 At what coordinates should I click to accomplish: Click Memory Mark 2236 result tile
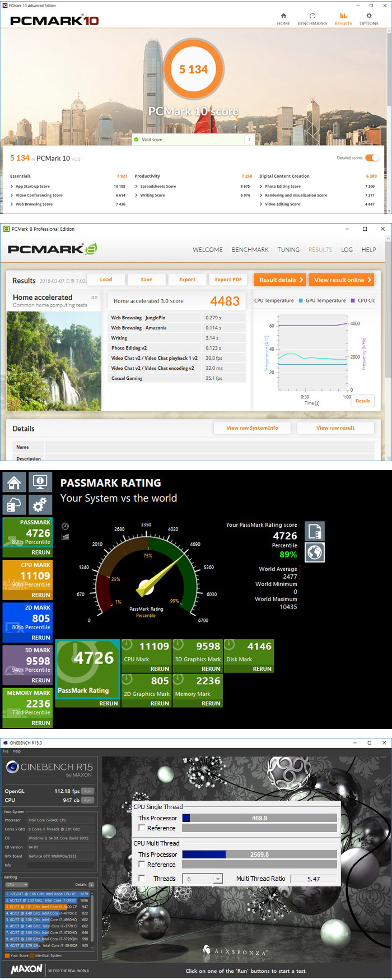198,690
